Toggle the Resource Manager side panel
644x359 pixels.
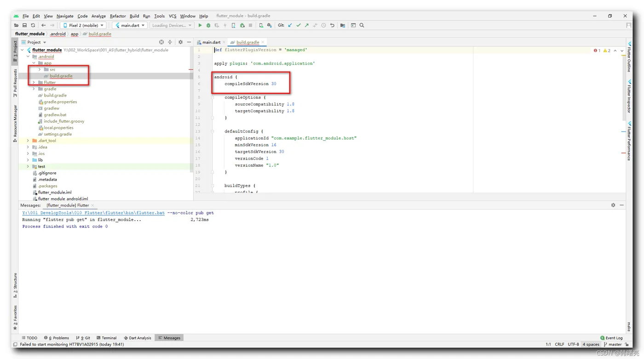[15, 123]
